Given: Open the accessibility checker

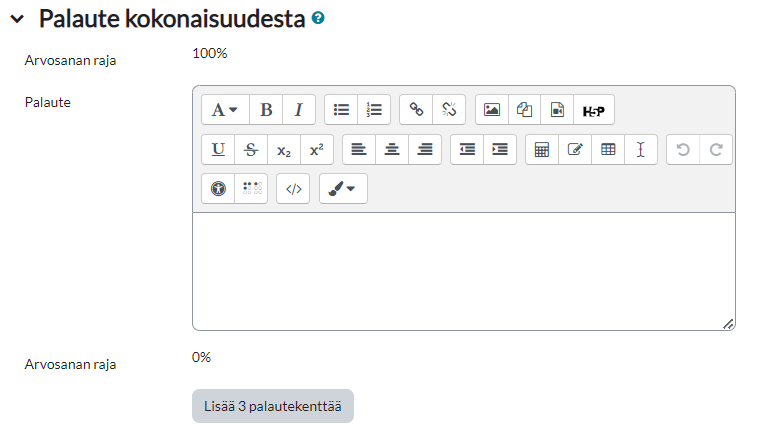Looking at the screenshot, I should 218,188.
